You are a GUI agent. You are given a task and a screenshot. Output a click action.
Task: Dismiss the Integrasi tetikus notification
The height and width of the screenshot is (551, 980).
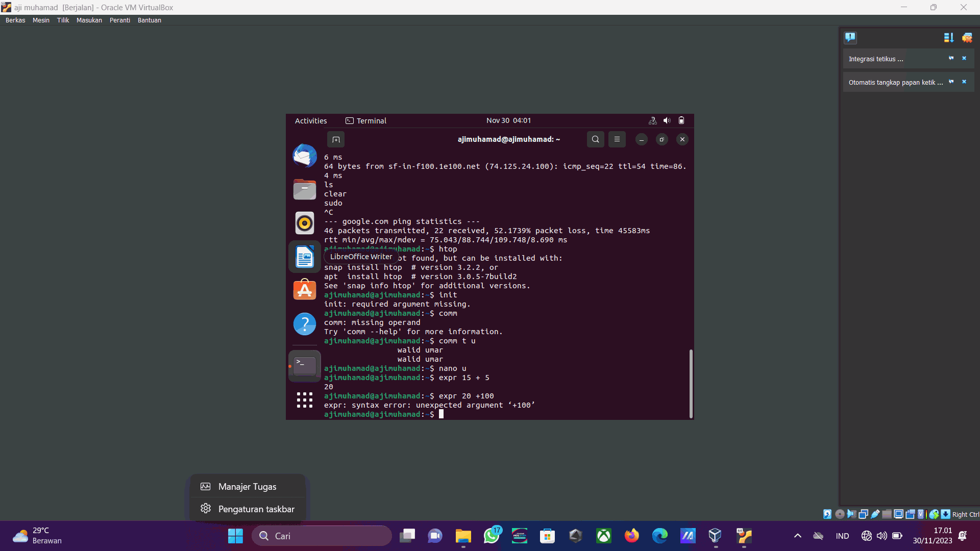coord(964,58)
